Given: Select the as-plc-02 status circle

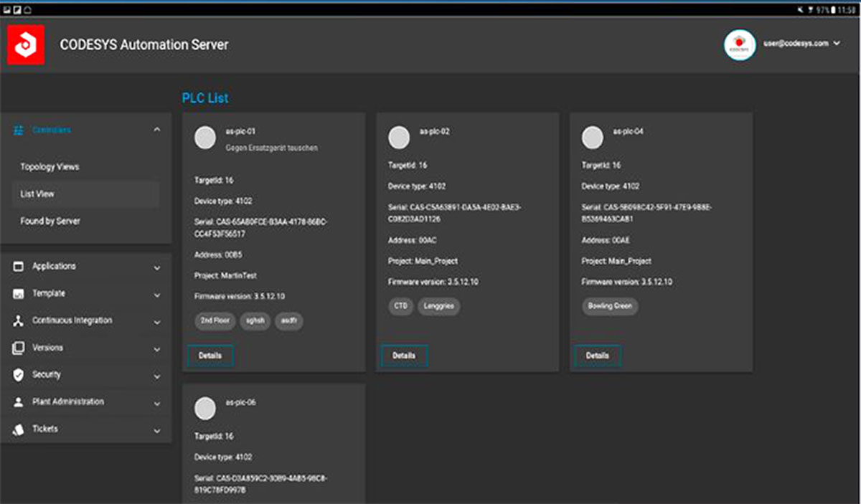Looking at the screenshot, I should coord(399,138).
